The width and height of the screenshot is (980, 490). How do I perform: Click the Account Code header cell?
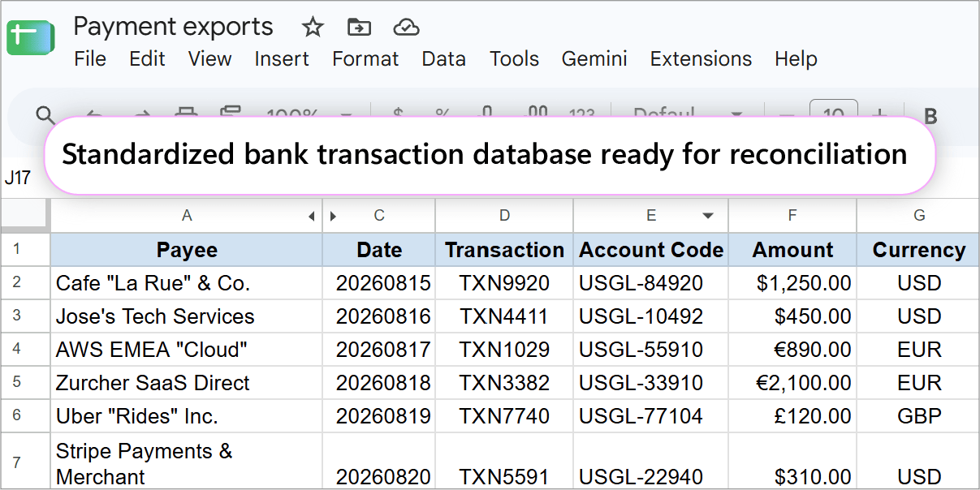651,250
